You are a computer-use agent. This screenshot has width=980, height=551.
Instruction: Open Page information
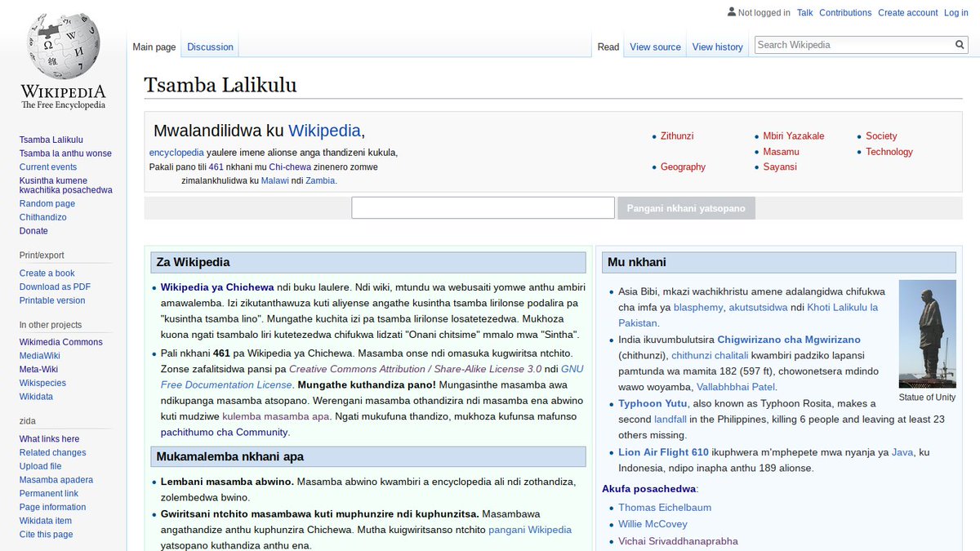click(53, 507)
